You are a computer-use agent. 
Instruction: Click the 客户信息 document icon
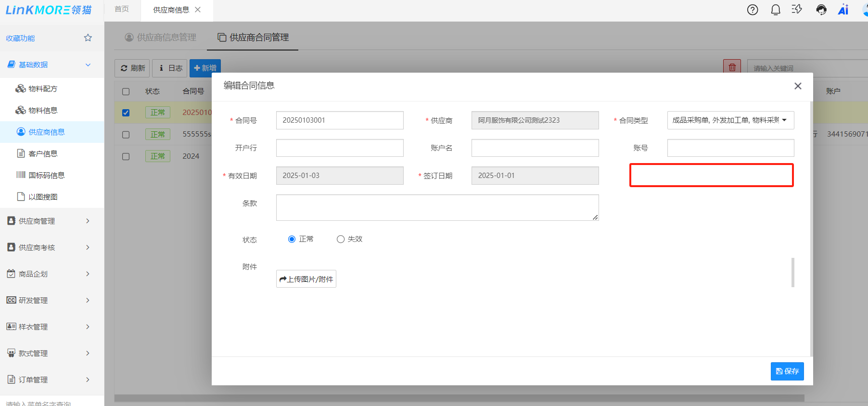point(21,153)
